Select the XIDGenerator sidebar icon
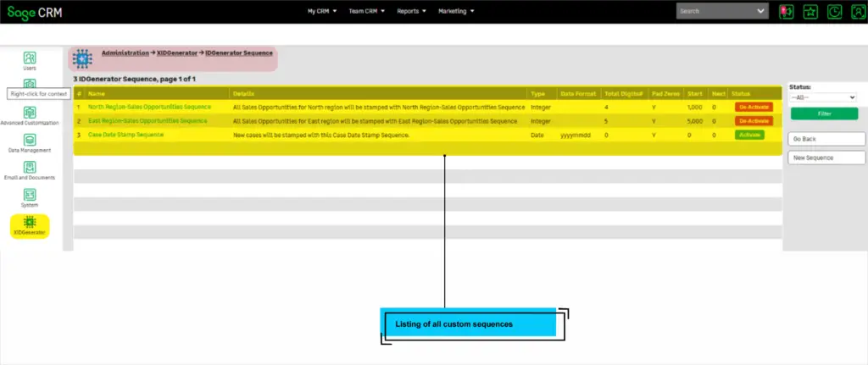This screenshot has width=868, height=365. point(30,223)
